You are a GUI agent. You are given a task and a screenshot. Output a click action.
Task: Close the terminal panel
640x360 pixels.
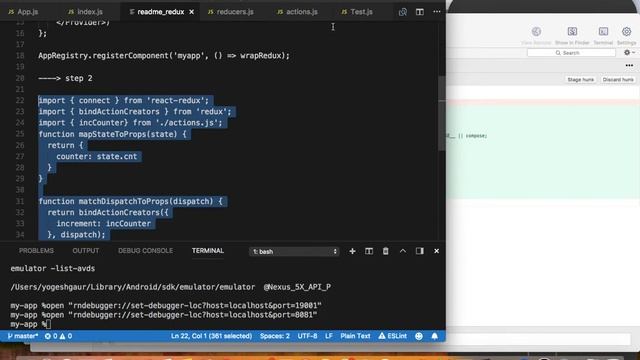pos(436,251)
